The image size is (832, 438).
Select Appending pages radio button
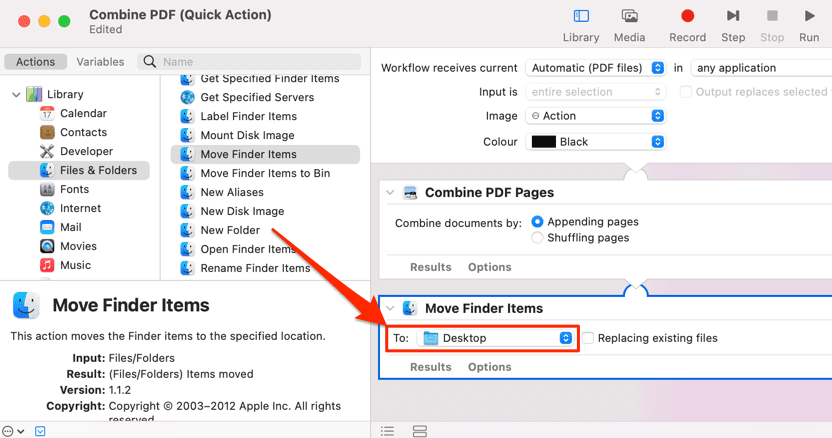click(x=538, y=221)
